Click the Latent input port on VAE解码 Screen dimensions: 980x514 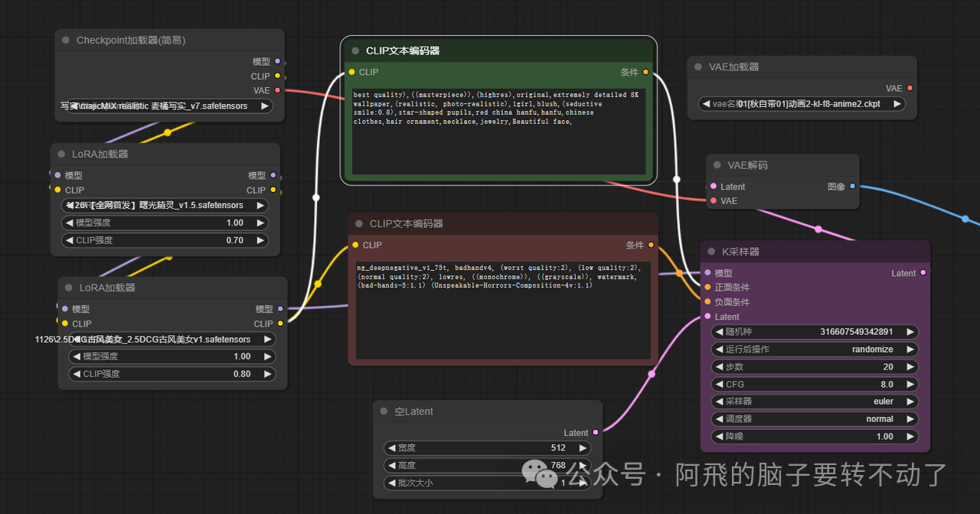click(x=714, y=187)
